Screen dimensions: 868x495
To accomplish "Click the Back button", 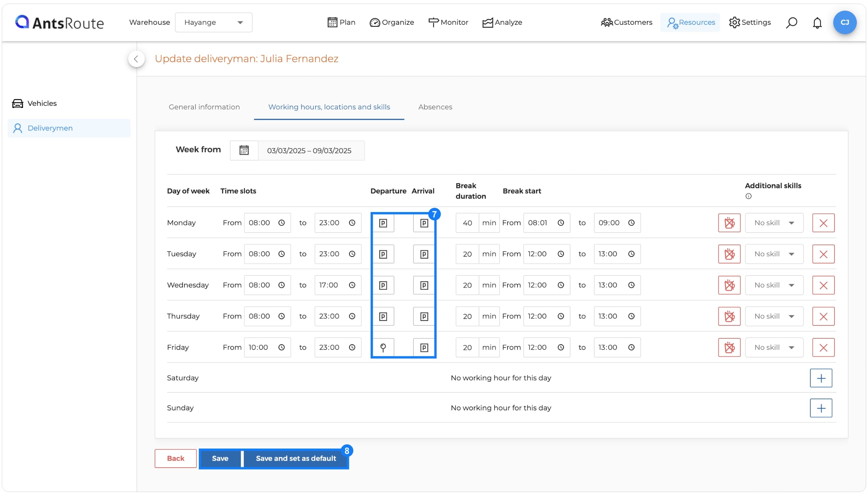I will pos(175,458).
